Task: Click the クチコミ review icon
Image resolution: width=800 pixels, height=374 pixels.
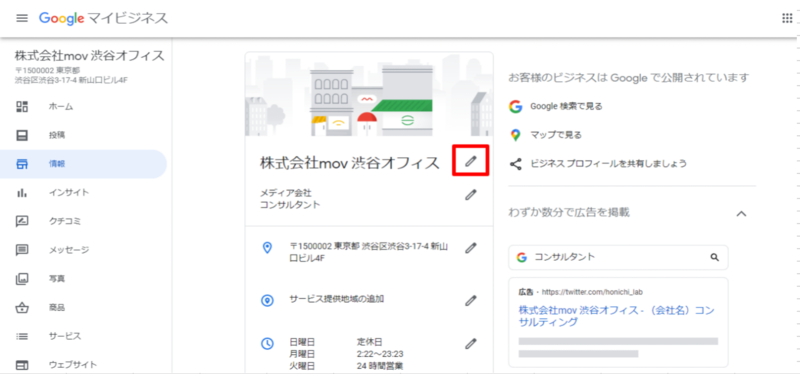Action: click(x=22, y=221)
